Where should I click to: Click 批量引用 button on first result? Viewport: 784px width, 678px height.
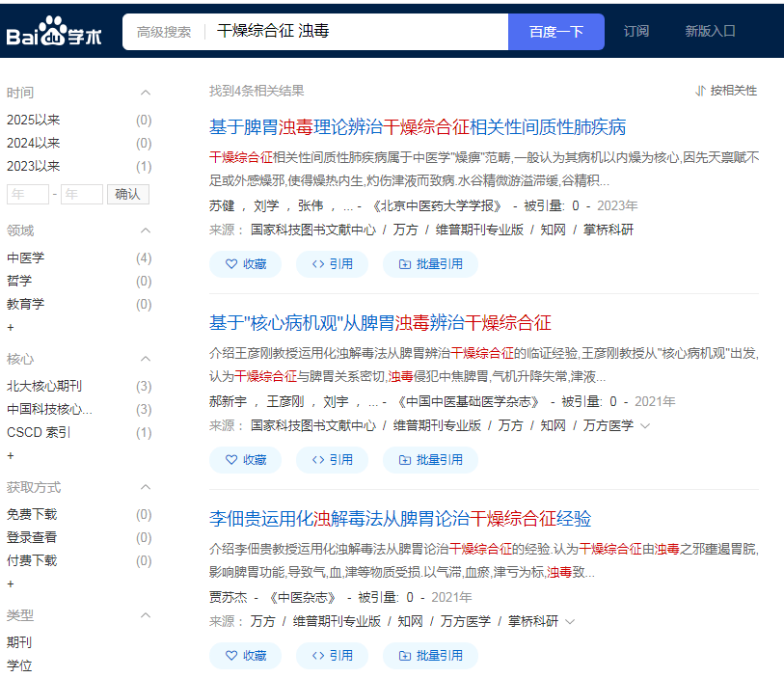tap(430, 264)
